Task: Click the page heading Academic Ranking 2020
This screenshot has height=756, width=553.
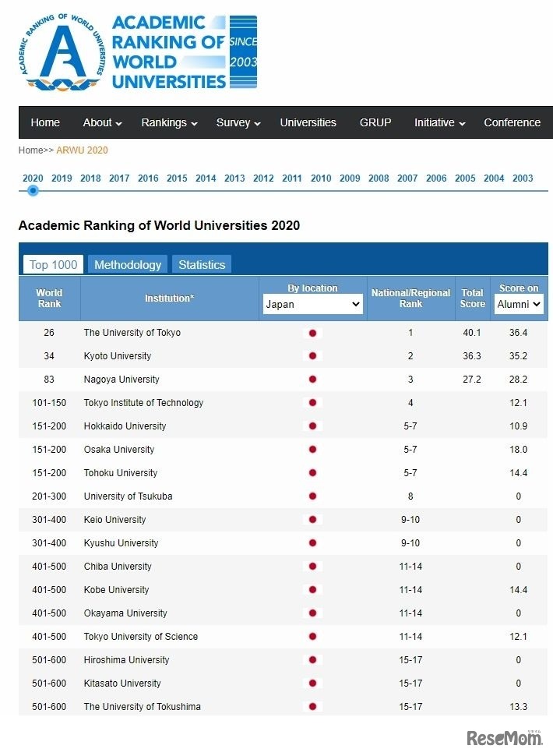Action: 159,225
